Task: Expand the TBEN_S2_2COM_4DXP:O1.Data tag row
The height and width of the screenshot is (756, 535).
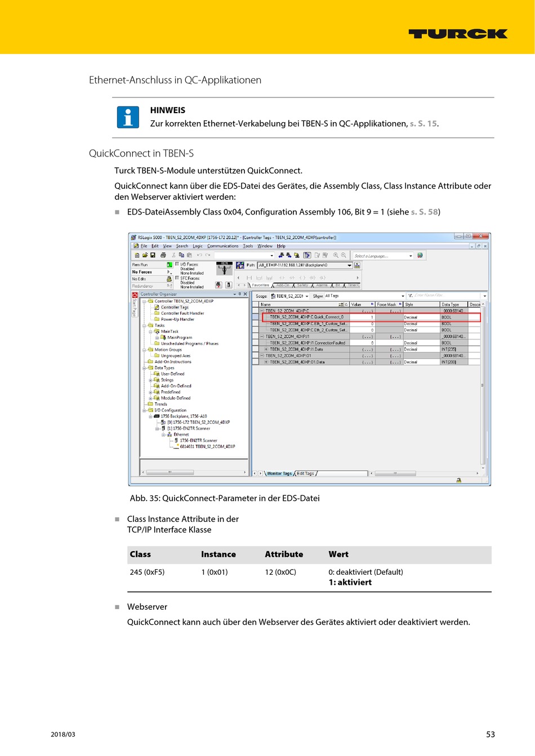Action: [266, 363]
